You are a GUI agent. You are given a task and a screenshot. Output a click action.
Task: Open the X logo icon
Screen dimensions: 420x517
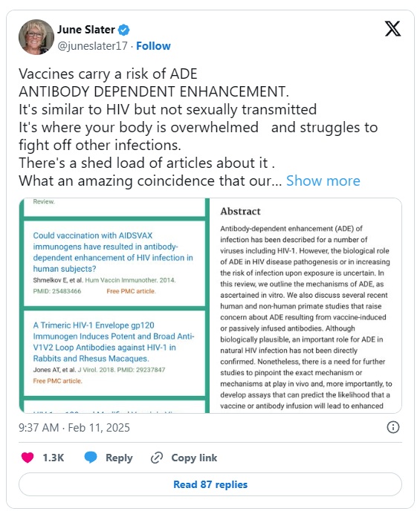coord(392,29)
